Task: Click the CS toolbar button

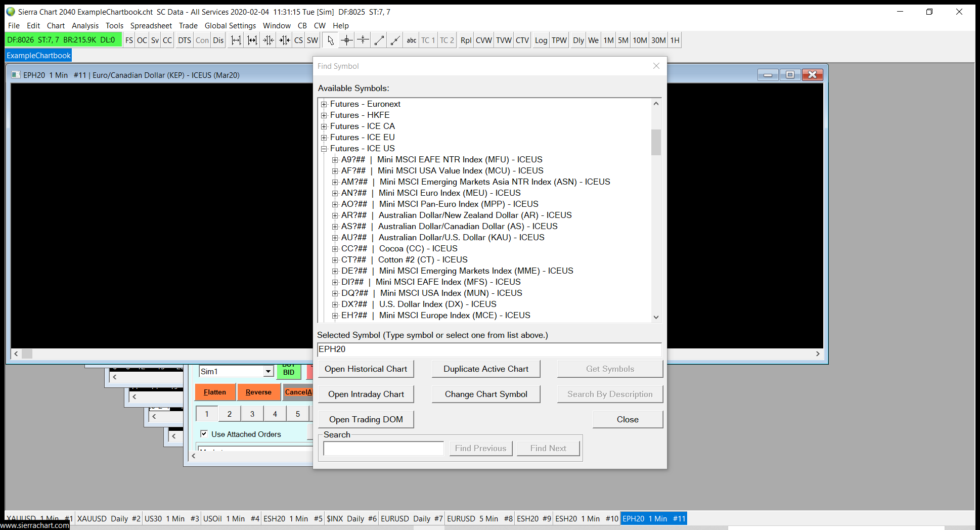Action: click(x=299, y=40)
